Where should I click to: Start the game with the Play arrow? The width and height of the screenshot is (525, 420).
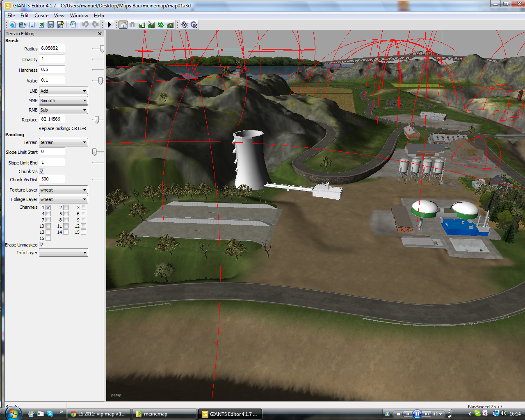click(x=110, y=25)
